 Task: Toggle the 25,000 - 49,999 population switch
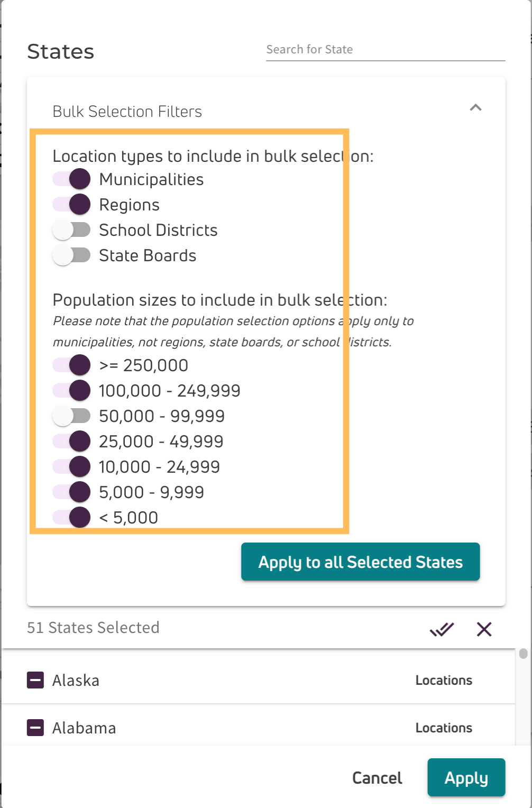pos(71,442)
